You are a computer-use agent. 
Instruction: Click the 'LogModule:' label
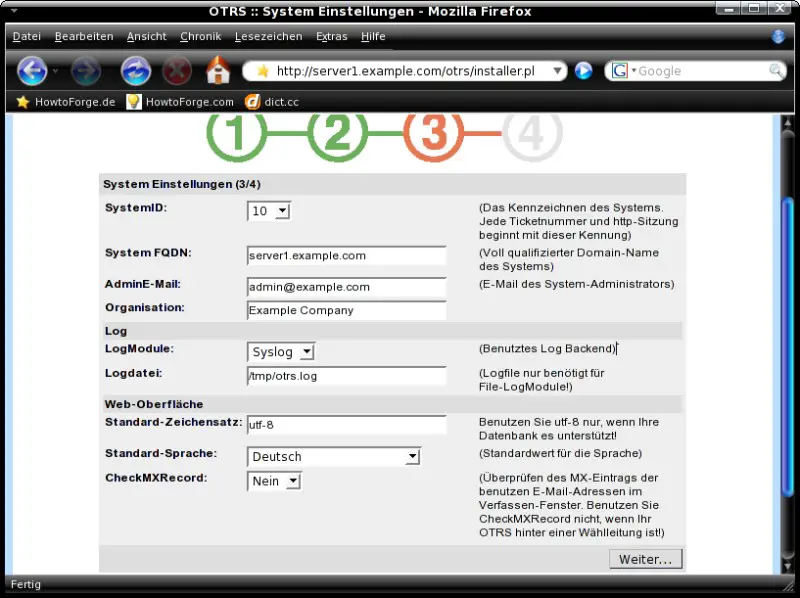139,348
